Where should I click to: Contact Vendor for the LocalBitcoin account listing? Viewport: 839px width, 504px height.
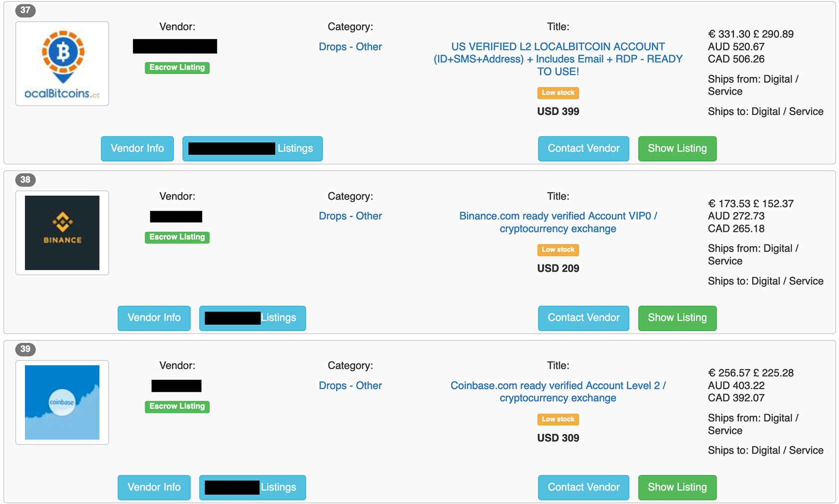coord(584,149)
